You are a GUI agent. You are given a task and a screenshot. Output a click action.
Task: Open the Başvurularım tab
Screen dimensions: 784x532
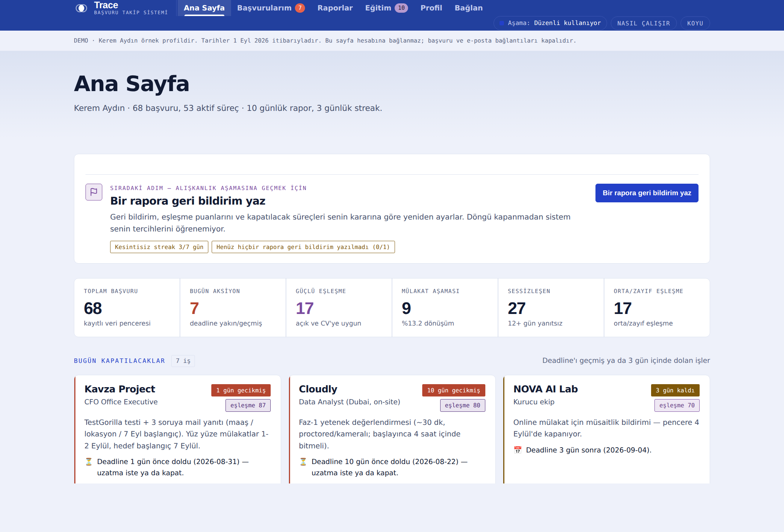point(271,8)
